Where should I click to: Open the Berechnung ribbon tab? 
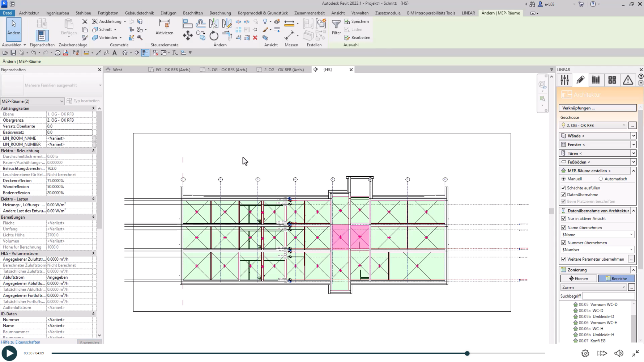tap(220, 13)
